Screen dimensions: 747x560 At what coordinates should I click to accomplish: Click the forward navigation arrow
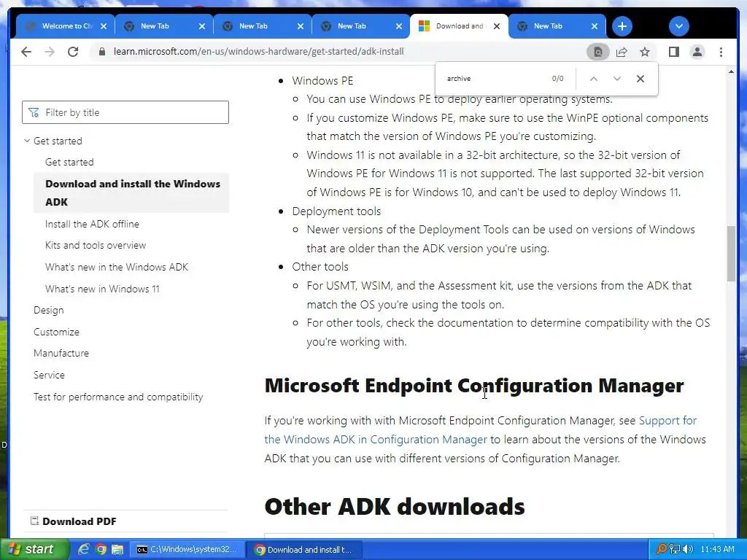50,52
